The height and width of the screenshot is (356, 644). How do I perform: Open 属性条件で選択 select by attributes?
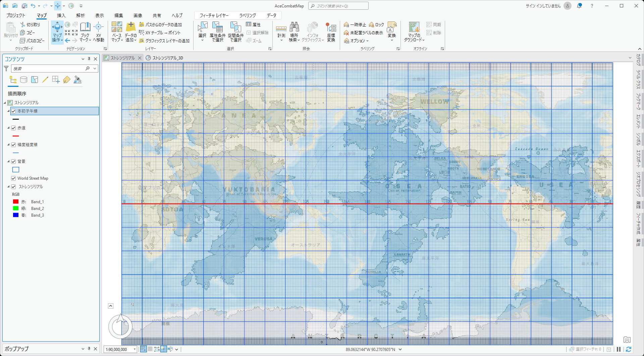click(217, 32)
